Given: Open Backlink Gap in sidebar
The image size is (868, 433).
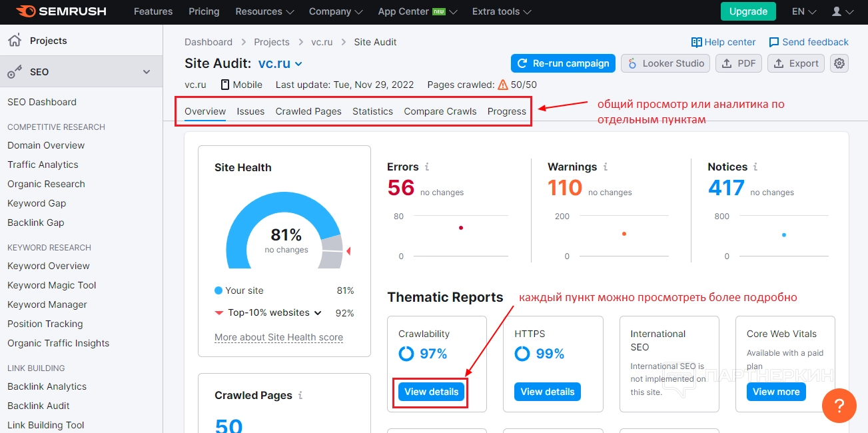Looking at the screenshot, I should tap(36, 222).
